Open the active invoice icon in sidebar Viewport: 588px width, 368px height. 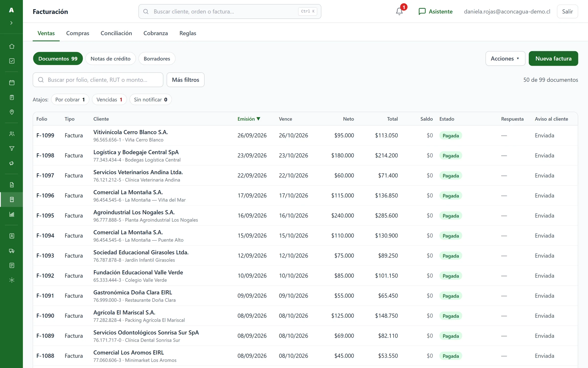click(12, 199)
